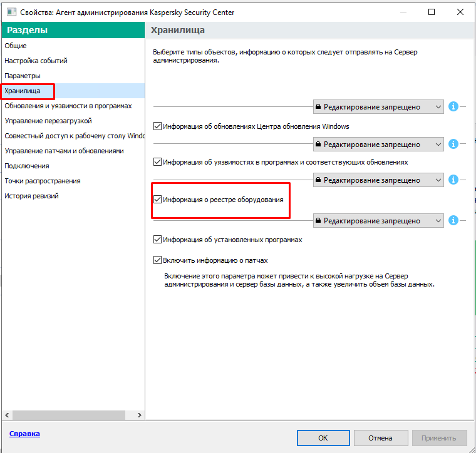Open the lock dropdown above the vulnerabilities checkbox

[x=378, y=145]
